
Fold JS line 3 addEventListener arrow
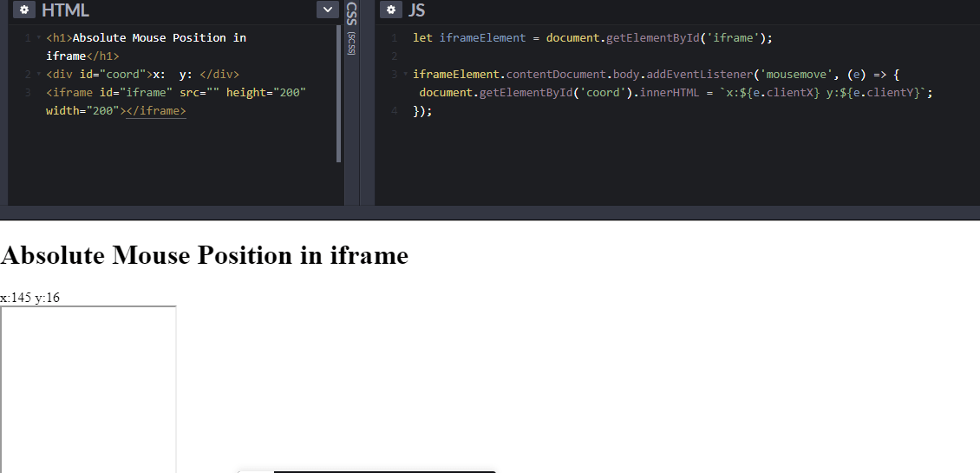tap(406, 75)
